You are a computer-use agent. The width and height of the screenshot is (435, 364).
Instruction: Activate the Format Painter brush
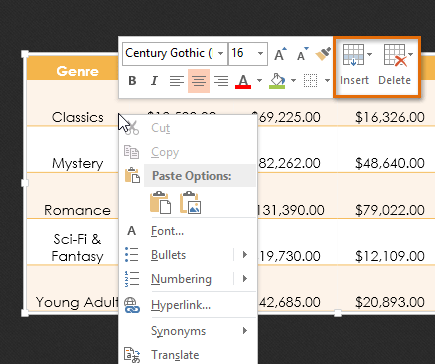323,54
